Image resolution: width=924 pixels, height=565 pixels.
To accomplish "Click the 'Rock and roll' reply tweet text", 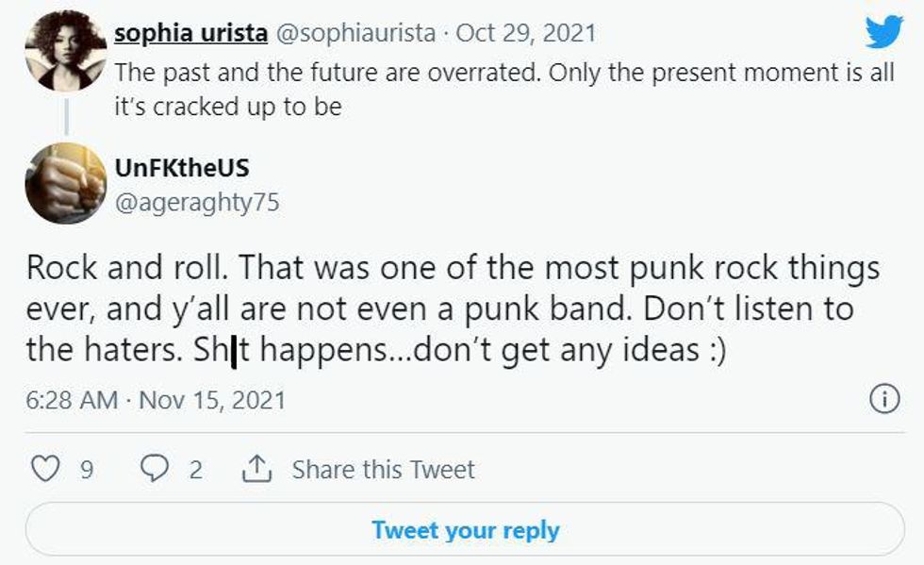I will pyautogui.click(x=453, y=308).
